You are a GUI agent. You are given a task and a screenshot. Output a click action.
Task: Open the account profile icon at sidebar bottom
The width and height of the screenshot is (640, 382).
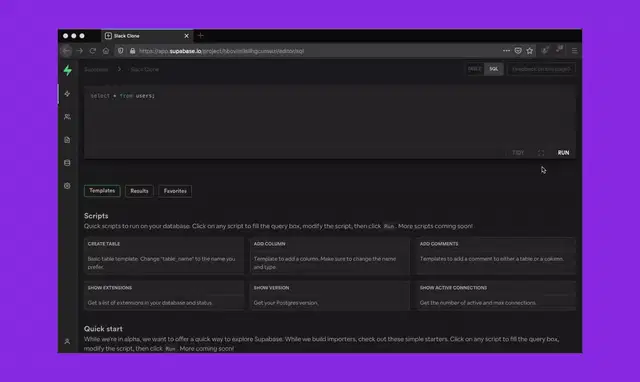pyautogui.click(x=67, y=341)
